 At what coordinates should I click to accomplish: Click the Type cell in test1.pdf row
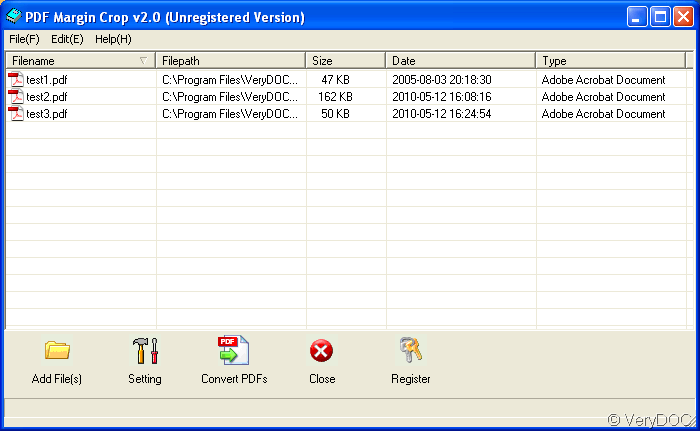click(x=603, y=80)
